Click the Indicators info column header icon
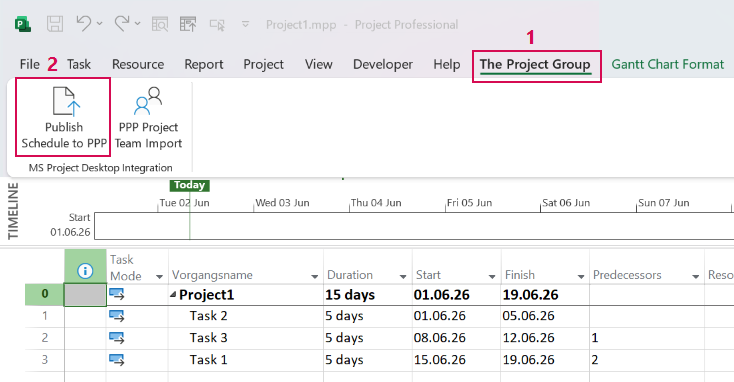Screen dimensions: 734x382 click(x=85, y=271)
